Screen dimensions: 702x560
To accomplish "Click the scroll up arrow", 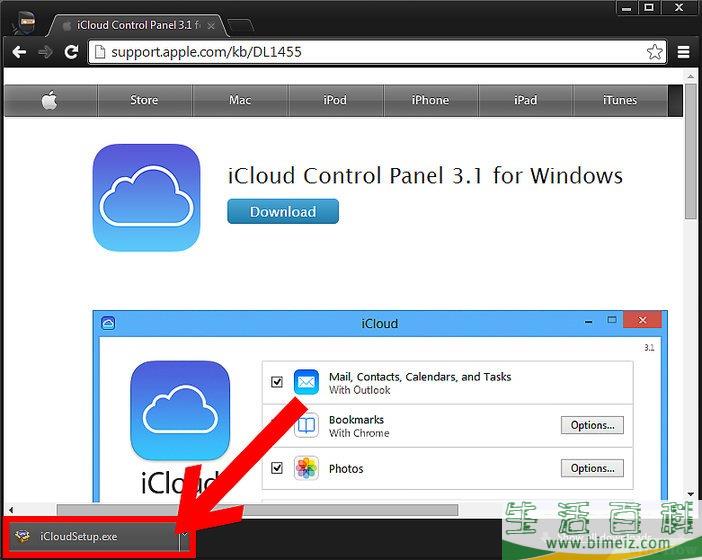I will pos(690,77).
